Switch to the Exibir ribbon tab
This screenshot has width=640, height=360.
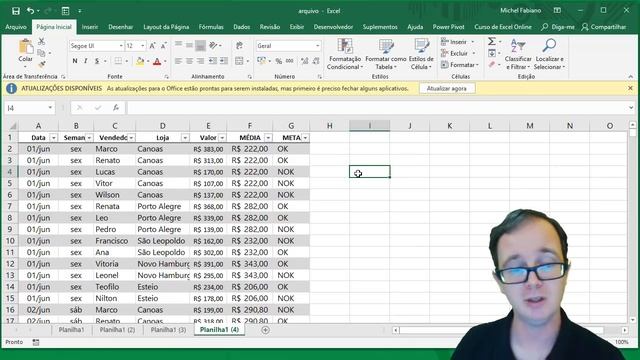[297, 27]
